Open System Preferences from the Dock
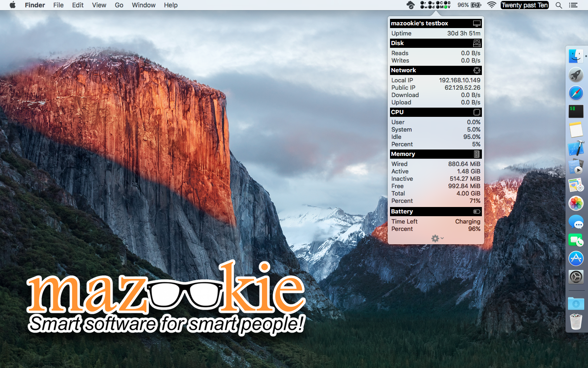 tap(576, 277)
